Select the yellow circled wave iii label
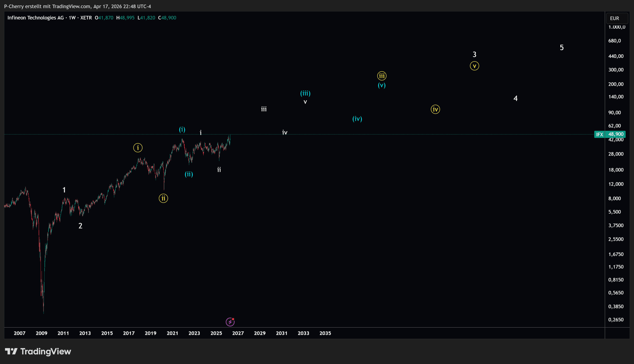 pyautogui.click(x=382, y=76)
